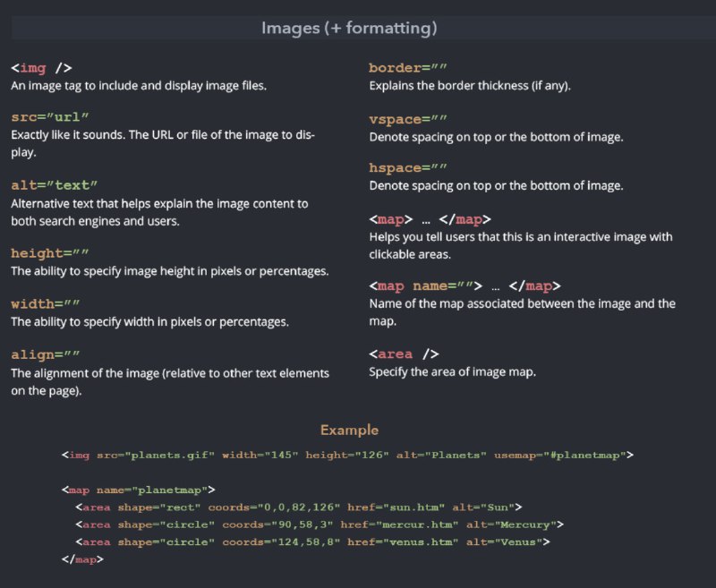Select the hspace="" attribute heading
716x588 pixels.
[x=408, y=168]
